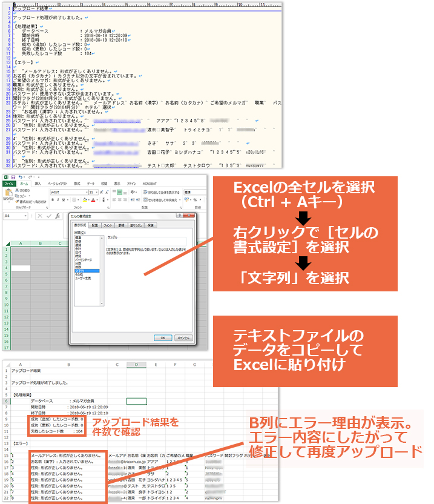
Task: Open the font name dropdown (メイリオ)
Action: [87, 192]
